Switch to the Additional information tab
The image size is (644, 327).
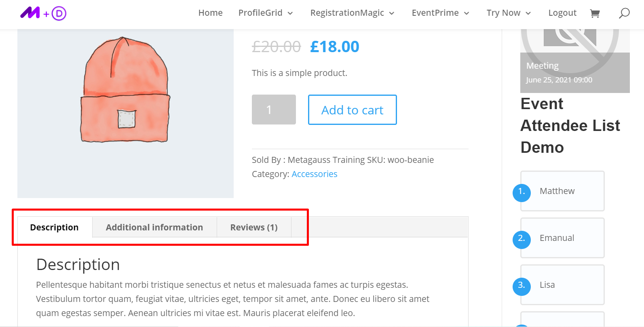coord(154,227)
